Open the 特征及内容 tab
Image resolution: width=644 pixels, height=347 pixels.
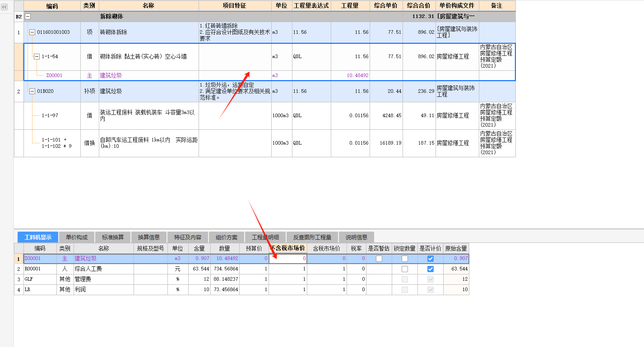click(188, 237)
